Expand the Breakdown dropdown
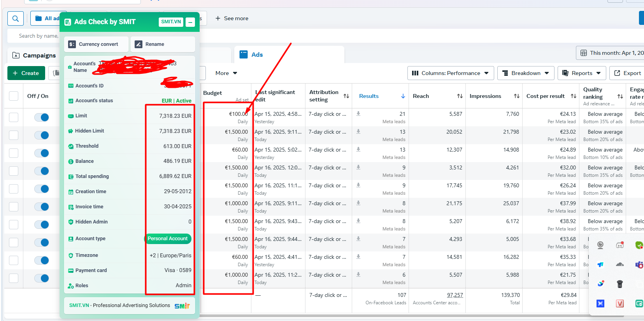The image size is (644, 321). point(526,73)
